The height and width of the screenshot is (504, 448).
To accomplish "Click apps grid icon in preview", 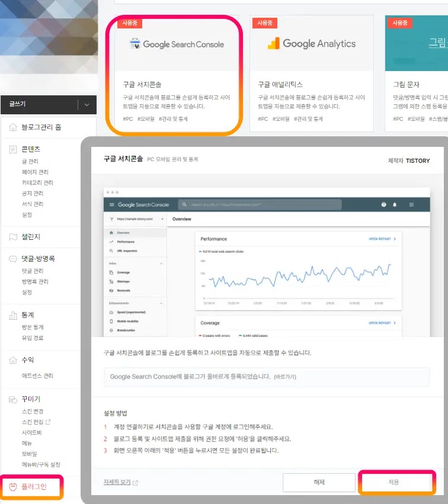I will pyautogui.click(x=411, y=204).
